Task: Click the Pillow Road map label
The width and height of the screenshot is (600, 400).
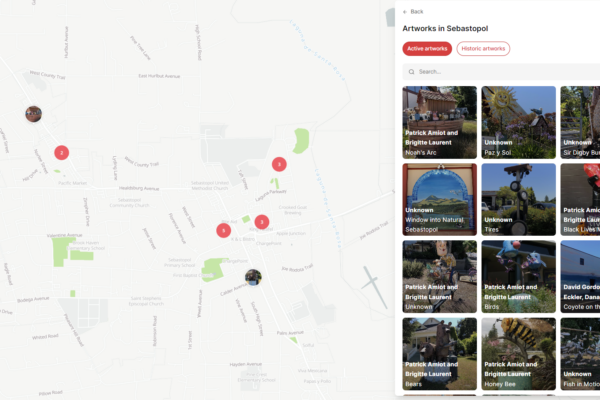Action: click(51, 393)
